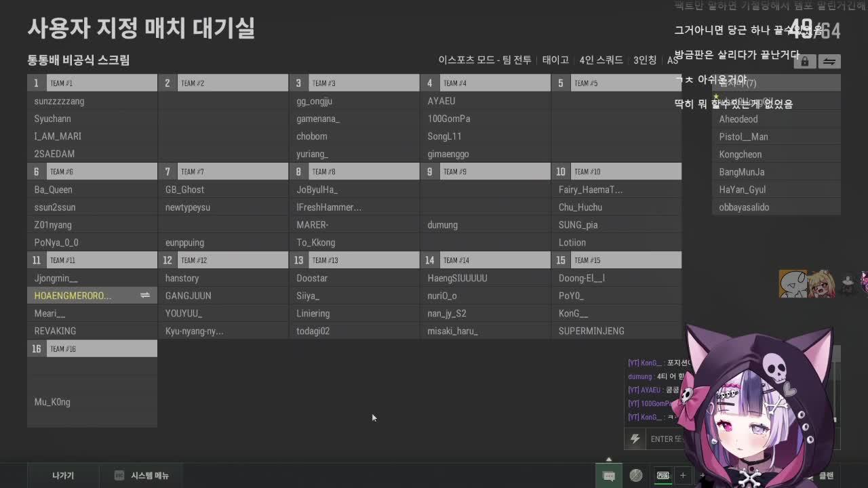The width and height of the screenshot is (868, 488).
Task: Click the lightning quick-chat icon
Action: (635, 439)
